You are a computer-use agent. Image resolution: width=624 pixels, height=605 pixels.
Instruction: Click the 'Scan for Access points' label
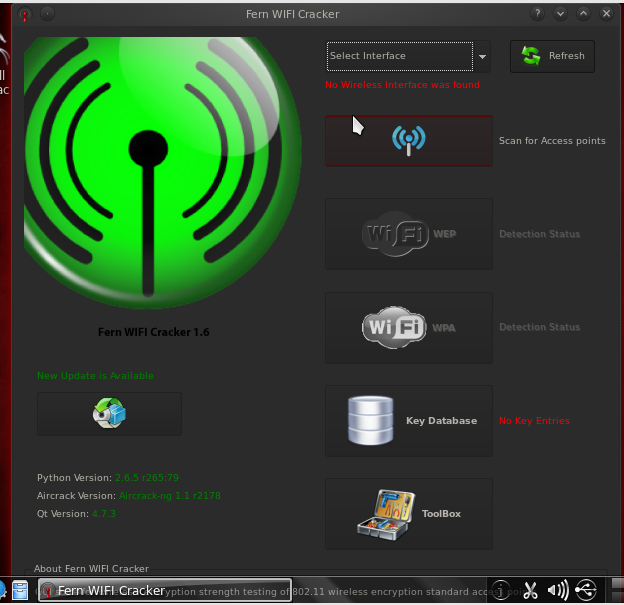coord(552,141)
